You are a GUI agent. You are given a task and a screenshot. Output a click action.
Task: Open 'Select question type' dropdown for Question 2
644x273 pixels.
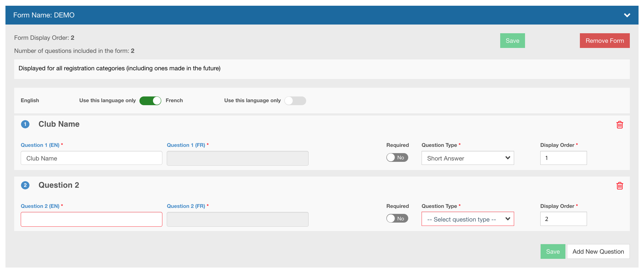coord(467,219)
